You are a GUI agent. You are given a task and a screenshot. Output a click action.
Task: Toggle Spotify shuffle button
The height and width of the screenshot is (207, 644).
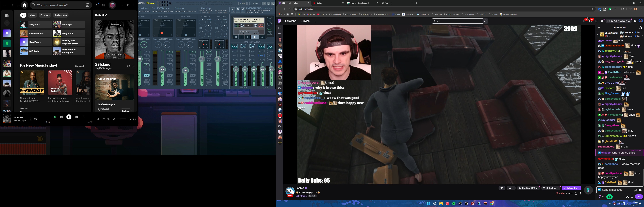tap(55, 117)
